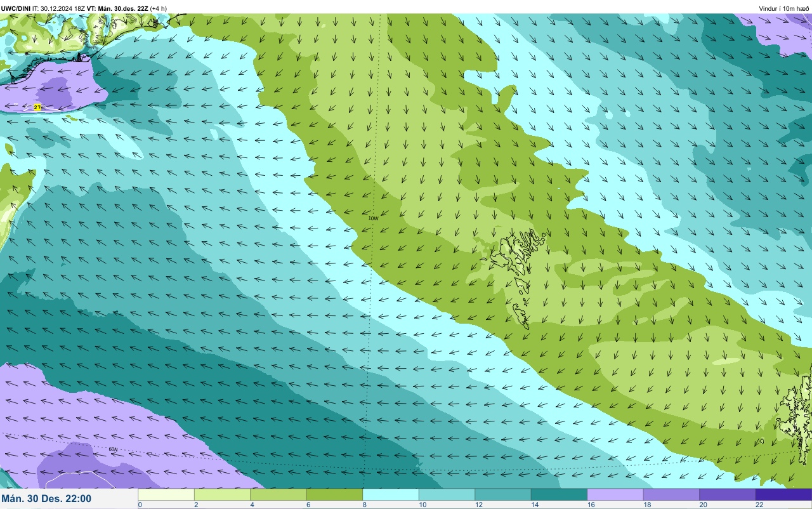Select the 12–14 m/s legend swatch
This screenshot has width=812, height=509.
point(503,494)
